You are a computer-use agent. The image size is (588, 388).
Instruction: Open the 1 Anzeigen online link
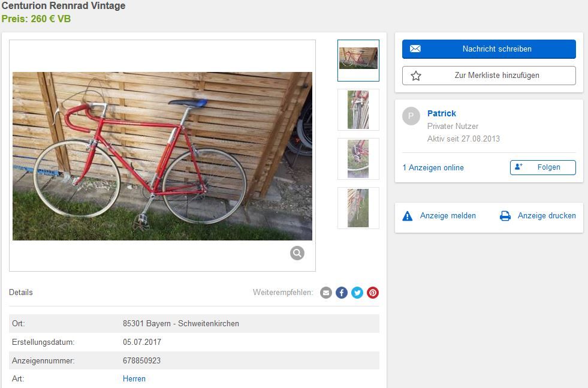[433, 168]
